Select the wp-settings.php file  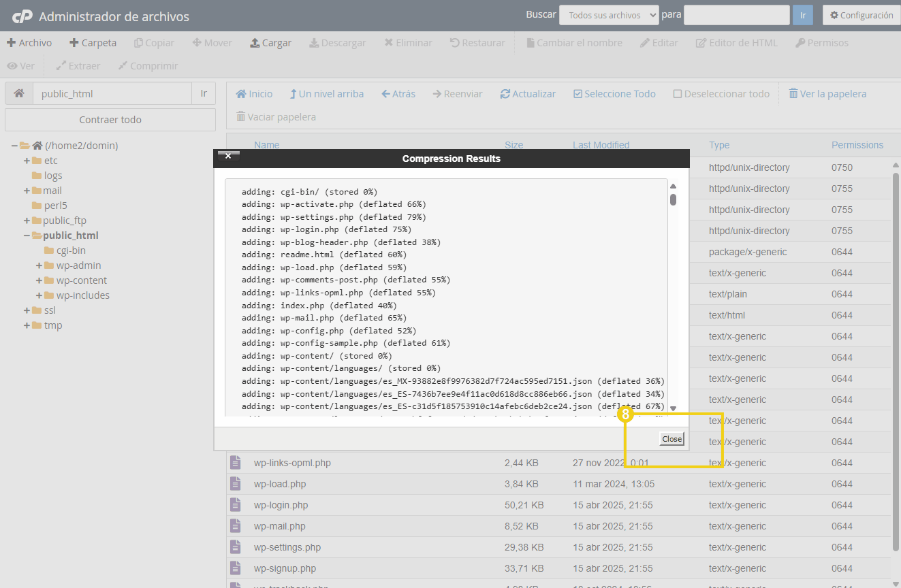[x=287, y=547]
